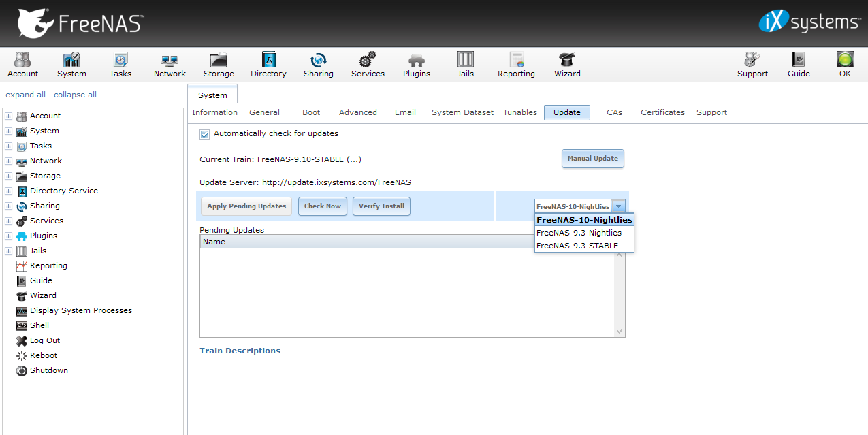Switch to the Email tab

[x=405, y=112]
